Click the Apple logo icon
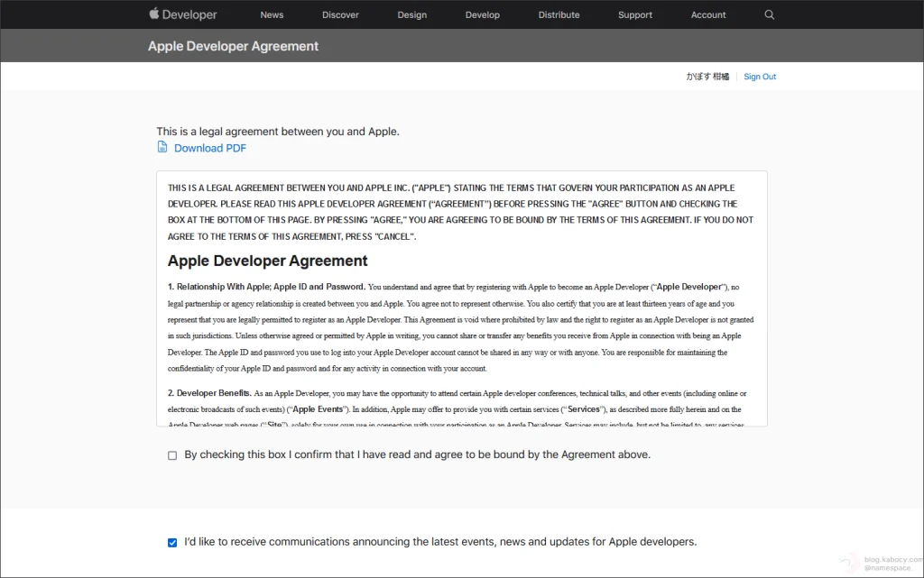The height and width of the screenshot is (578, 924). click(154, 14)
